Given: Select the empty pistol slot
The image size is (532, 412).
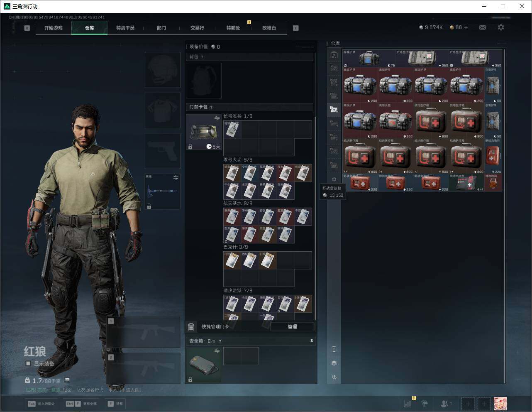Looking at the screenshot, I should (162, 151).
